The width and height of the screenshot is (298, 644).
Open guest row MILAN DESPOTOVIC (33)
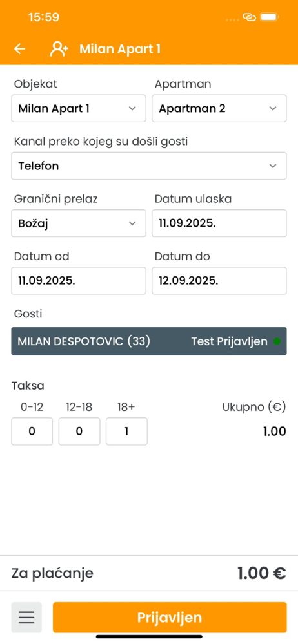[x=149, y=341]
